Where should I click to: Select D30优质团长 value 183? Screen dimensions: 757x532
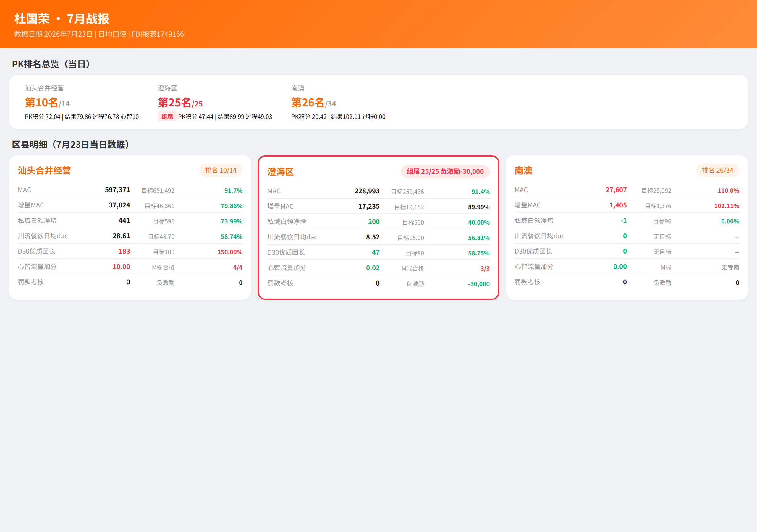click(124, 252)
